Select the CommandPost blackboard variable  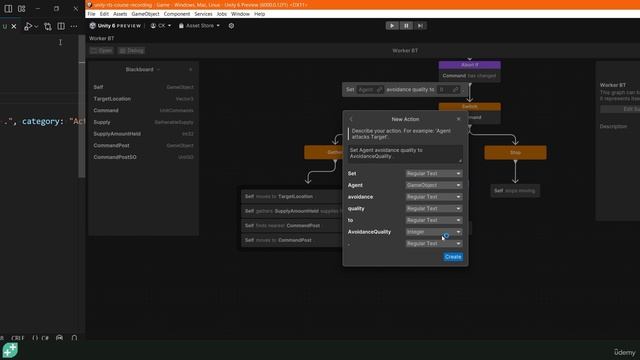[143, 145]
